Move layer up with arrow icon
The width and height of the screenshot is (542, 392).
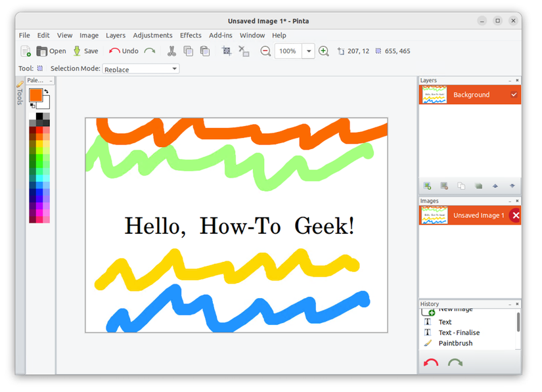coord(495,186)
